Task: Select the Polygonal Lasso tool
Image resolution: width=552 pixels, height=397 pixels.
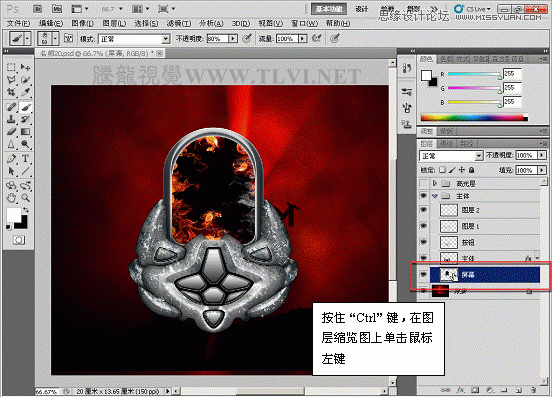Action: click(x=11, y=80)
